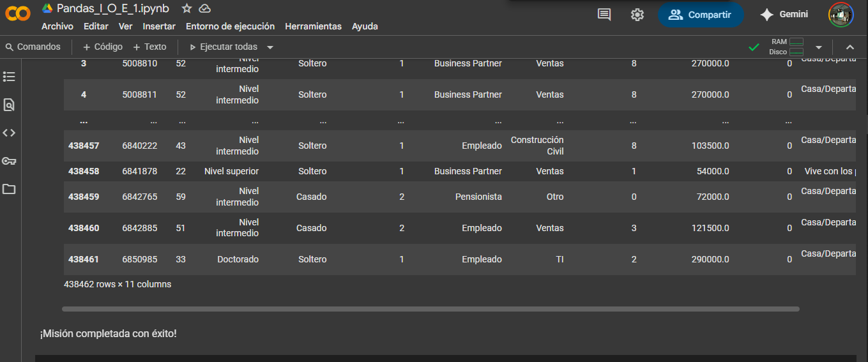Click the horizontal table scrollbar
The width and height of the screenshot is (868, 362).
click(430, 309)
